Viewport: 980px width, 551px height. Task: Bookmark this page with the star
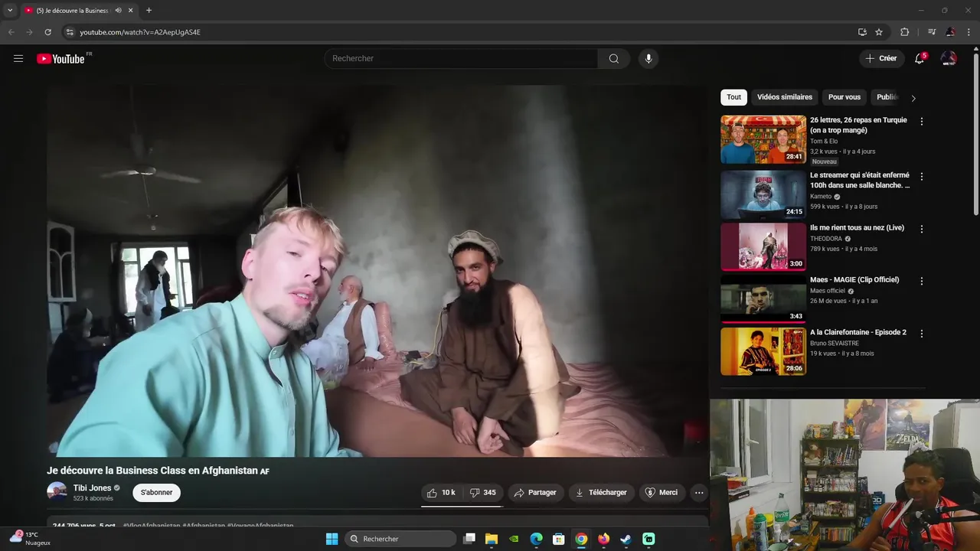pos(879,32)
